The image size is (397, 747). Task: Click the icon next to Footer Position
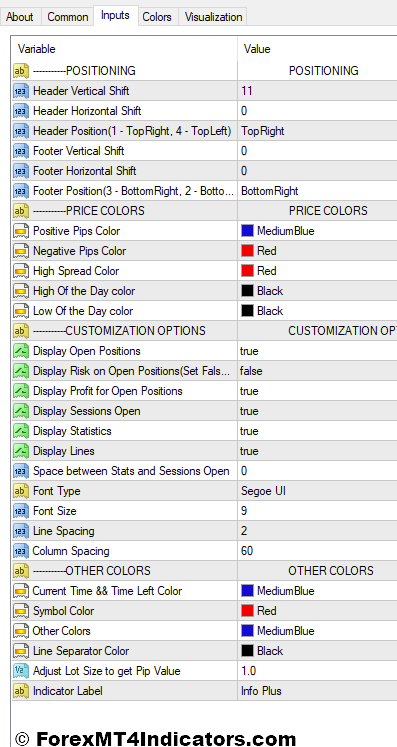coord(21,191)
